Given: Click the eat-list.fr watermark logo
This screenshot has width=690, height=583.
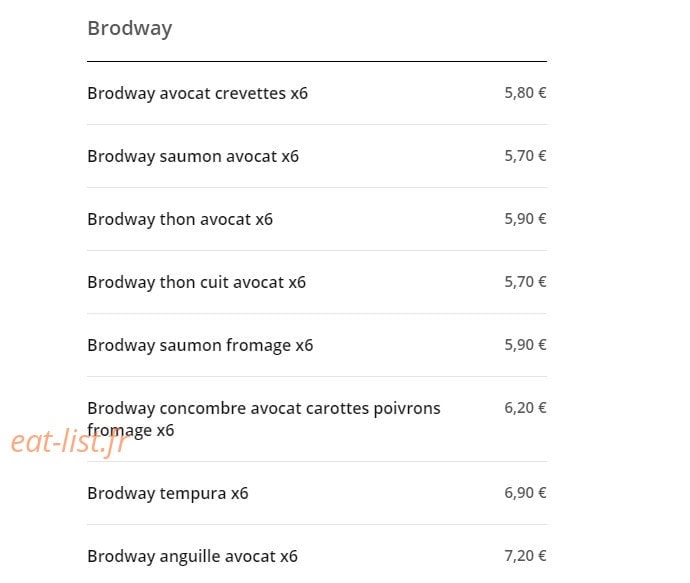Looking at the screenshot, I should 70,442.
